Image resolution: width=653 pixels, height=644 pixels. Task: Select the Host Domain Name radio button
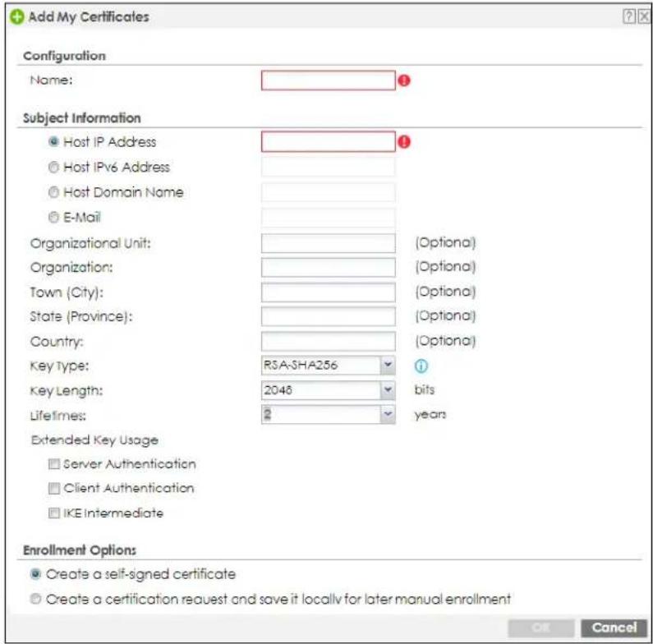coord(53,192)
